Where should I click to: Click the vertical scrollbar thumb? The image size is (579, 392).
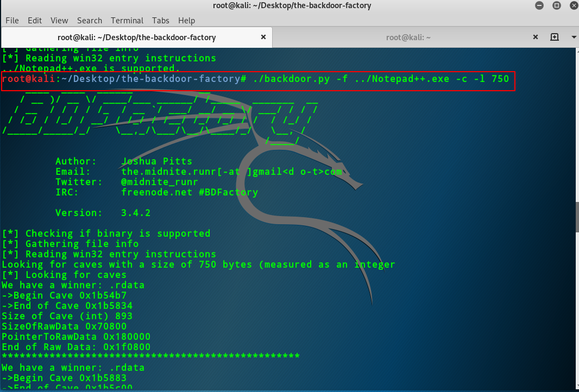tap(577, 217)
